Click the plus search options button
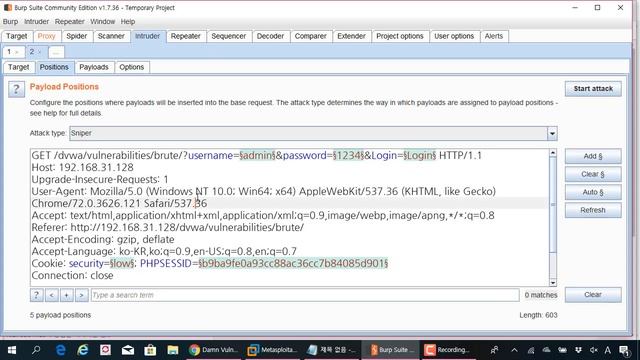Image resolution: width=640 pixels, height=360 pixels. click(67, 295)
